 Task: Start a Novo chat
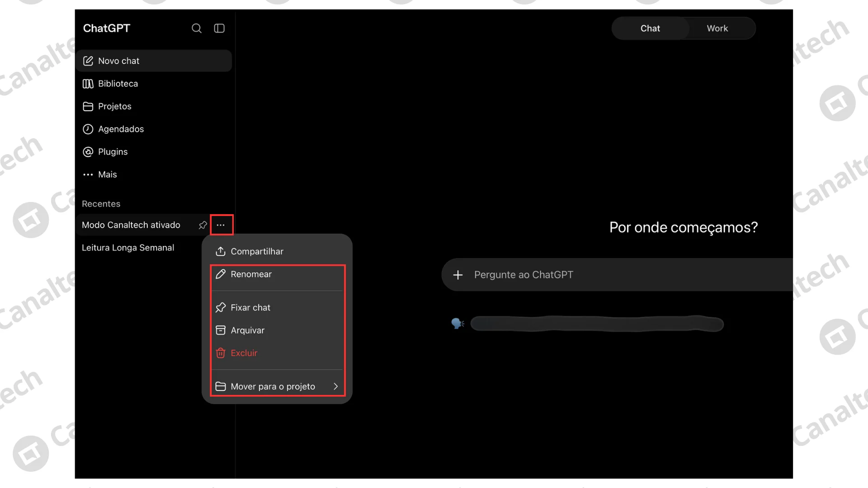154,61
